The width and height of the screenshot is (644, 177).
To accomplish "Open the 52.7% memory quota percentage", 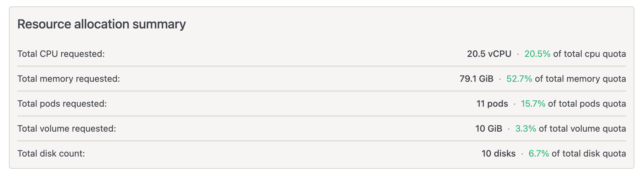I will coord(519,79).
